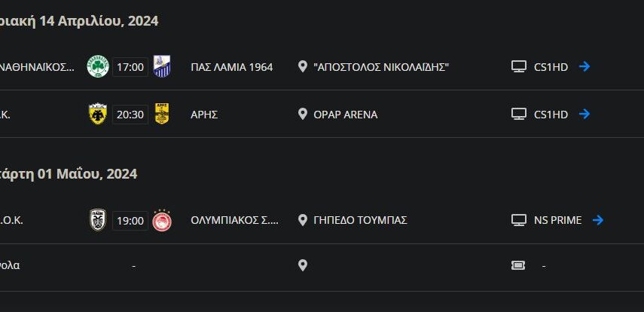Click the TV icon next to NS PRIME

518,220
